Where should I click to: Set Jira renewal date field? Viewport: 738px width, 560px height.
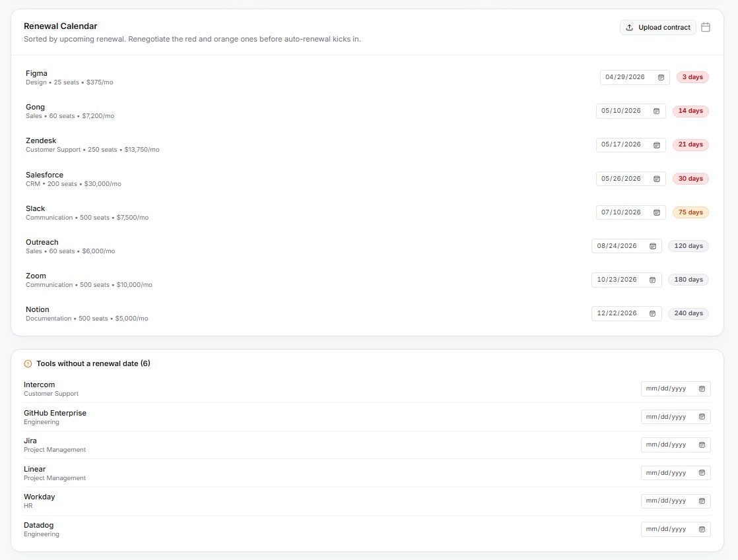pyautogui.click(x=675, y=445)
